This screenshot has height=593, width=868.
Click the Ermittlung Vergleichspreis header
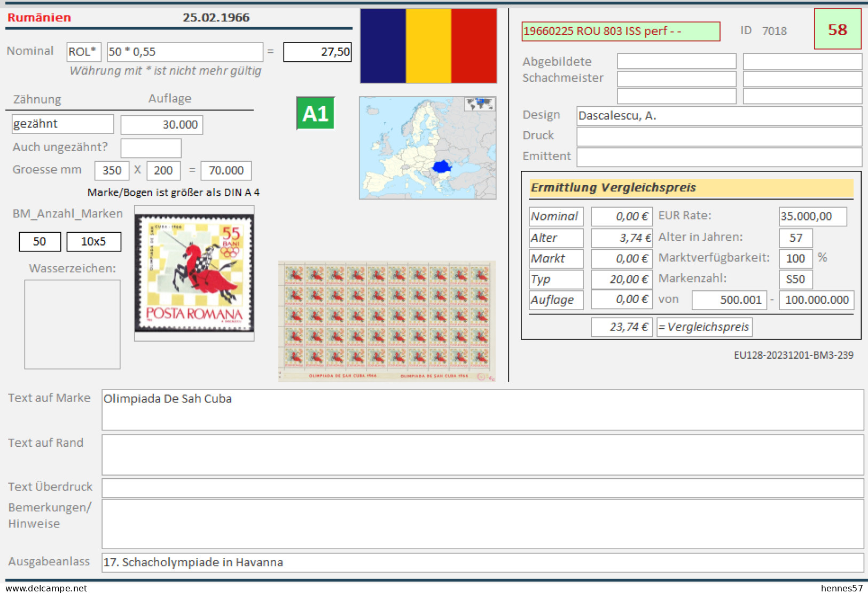click(x=691, y=188)
